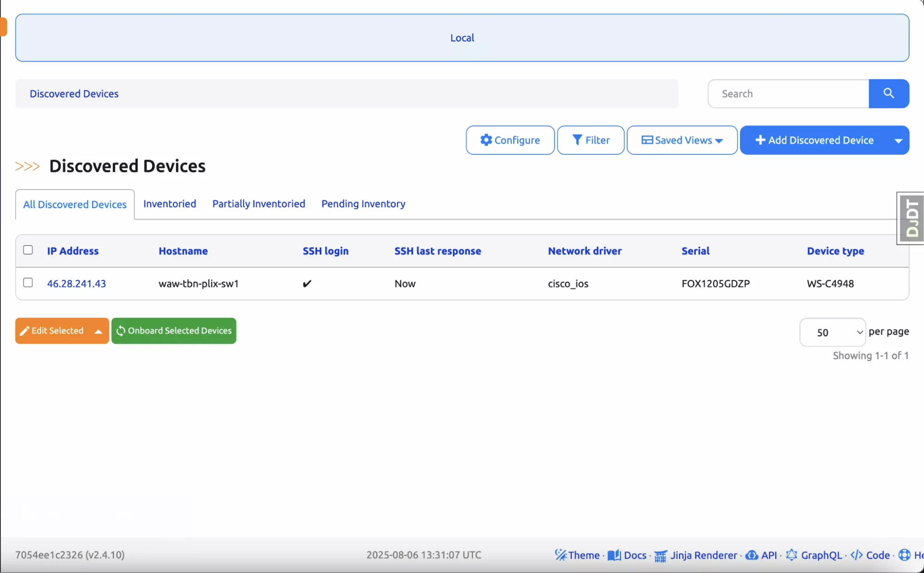The image size is (924, 573).
Task: Open the 46.28.241.43 IP address link
Action: coord(76,283)
